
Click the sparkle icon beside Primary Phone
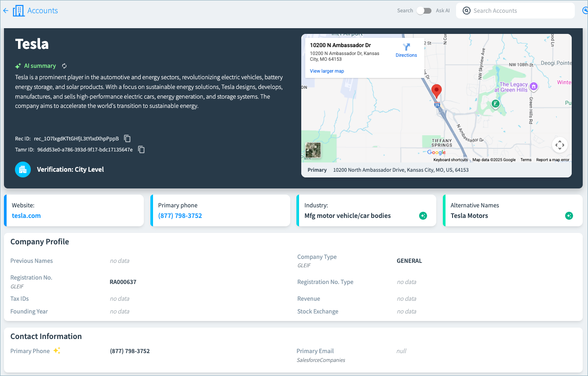[57, 350]
